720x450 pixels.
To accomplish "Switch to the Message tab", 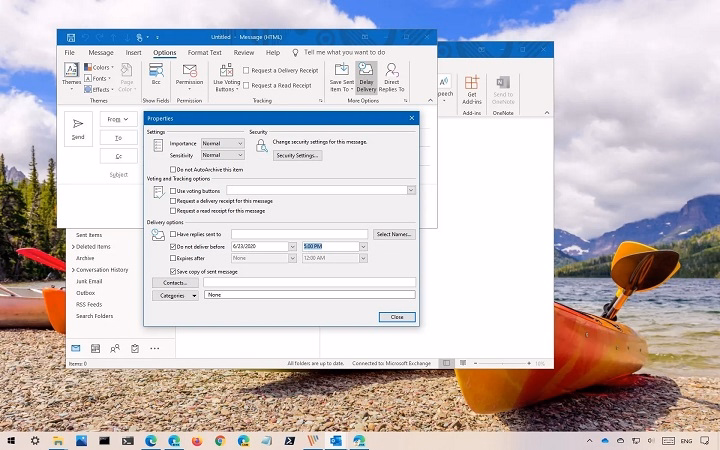I will pyautogui.click(x=101, y=52).
